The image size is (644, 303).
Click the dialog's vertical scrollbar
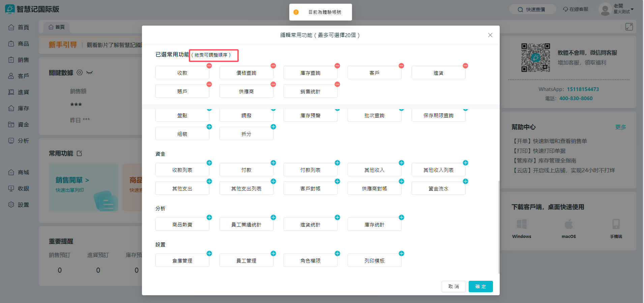498,226
